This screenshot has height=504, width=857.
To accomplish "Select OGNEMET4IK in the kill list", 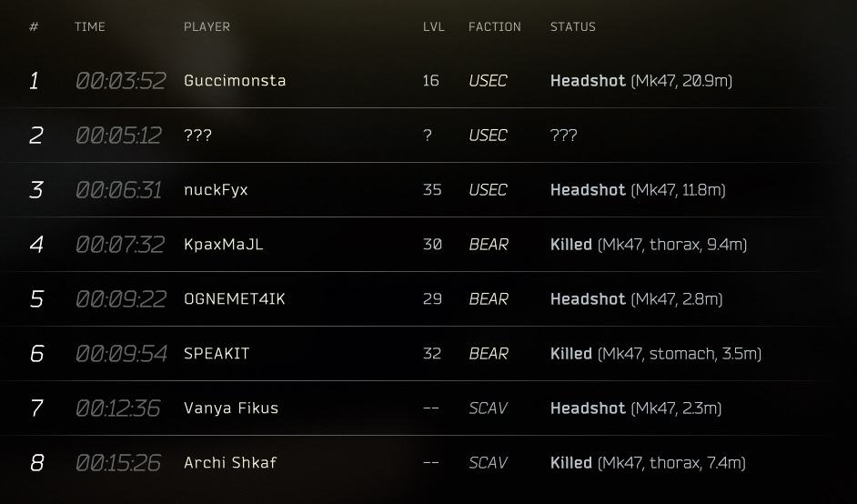I will coord(235,299).
